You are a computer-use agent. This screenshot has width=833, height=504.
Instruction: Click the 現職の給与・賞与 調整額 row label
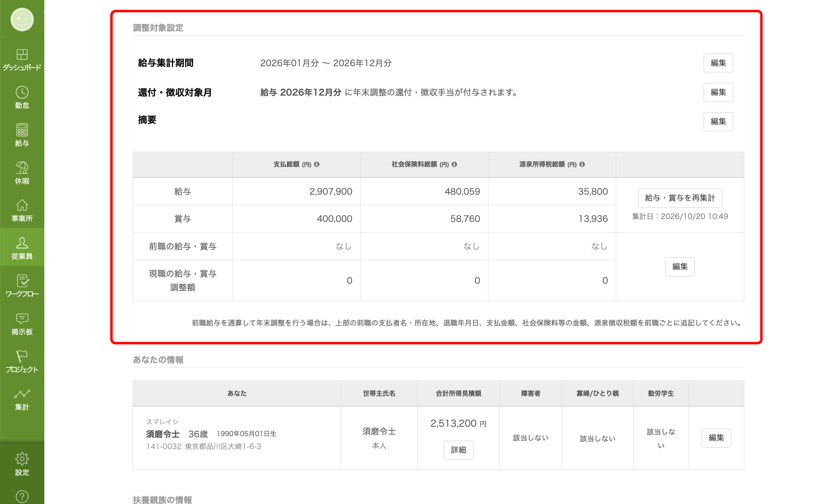point(183,280)
